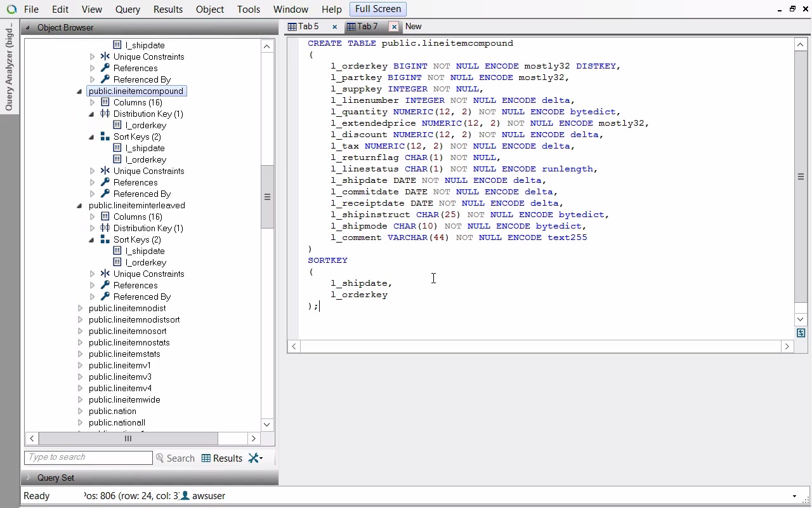Click the Search magnifier icon

[160, 458]
